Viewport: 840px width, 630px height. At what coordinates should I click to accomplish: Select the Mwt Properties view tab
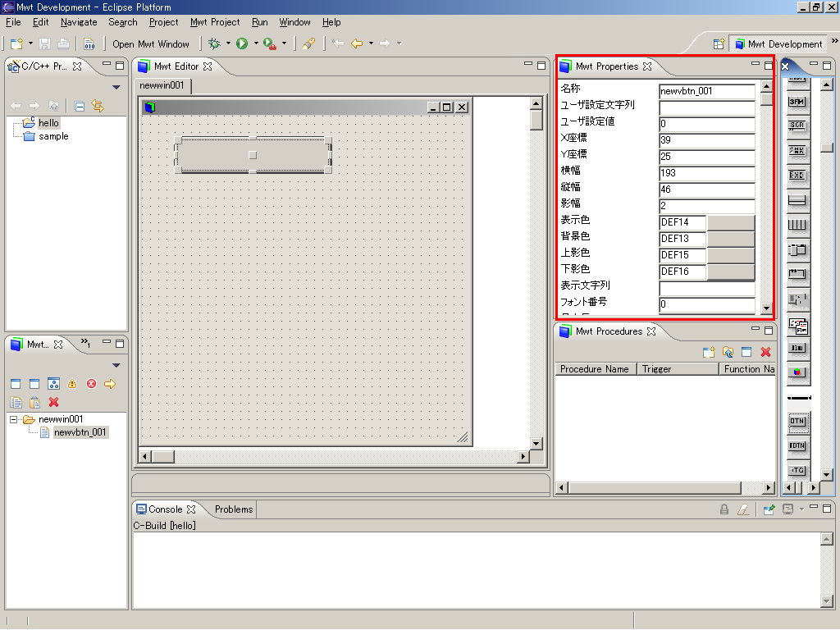[607, 66]
